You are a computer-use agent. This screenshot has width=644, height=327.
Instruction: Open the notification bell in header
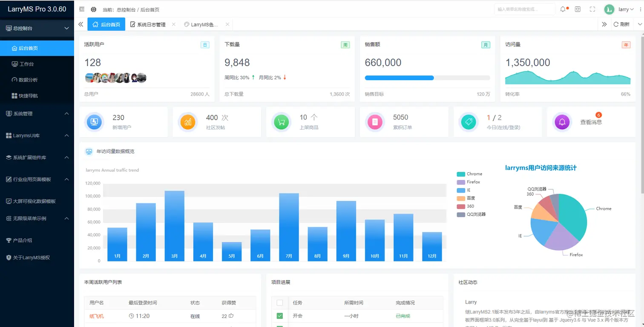(563, 9)
